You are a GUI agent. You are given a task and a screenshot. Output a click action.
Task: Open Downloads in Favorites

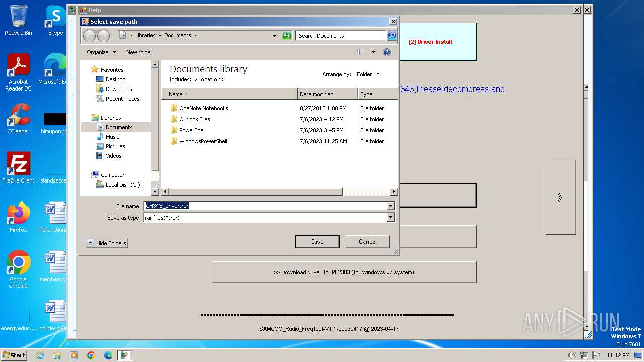(114, 89)
